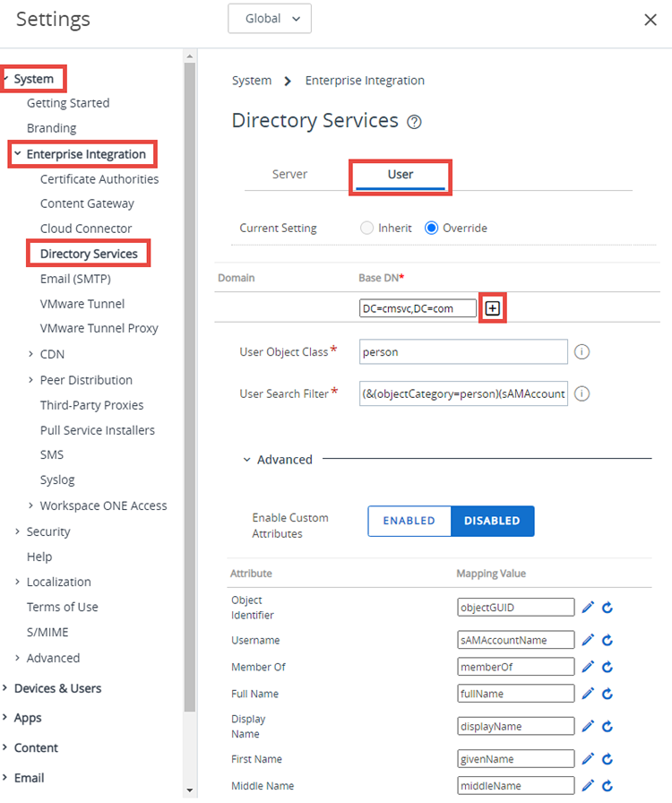The image size is (672, 803).
Task: Open S/MIME settings
Action: click(x=47, y=632)
